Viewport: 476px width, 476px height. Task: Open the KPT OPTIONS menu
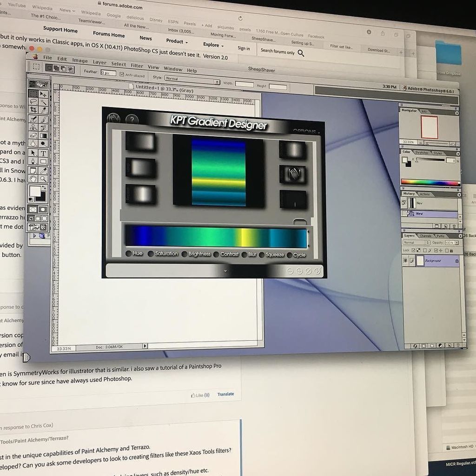[x=306, y=131]
